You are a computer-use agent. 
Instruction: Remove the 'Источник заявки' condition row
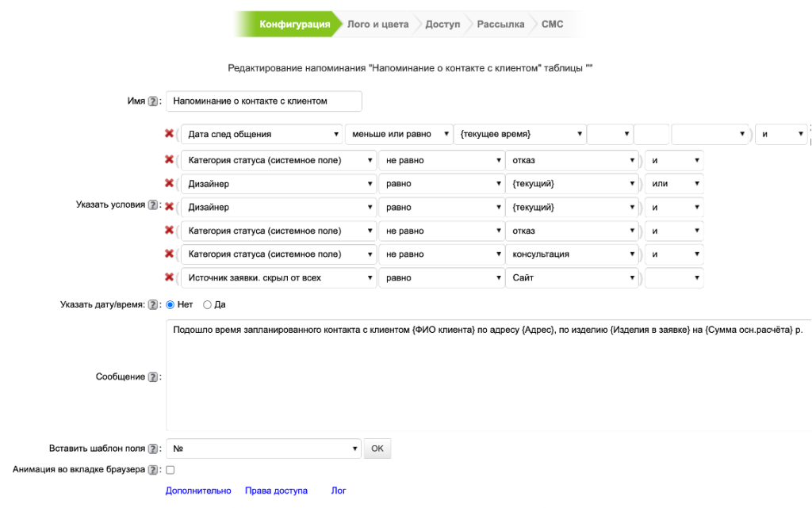click(x=169, y=277)
